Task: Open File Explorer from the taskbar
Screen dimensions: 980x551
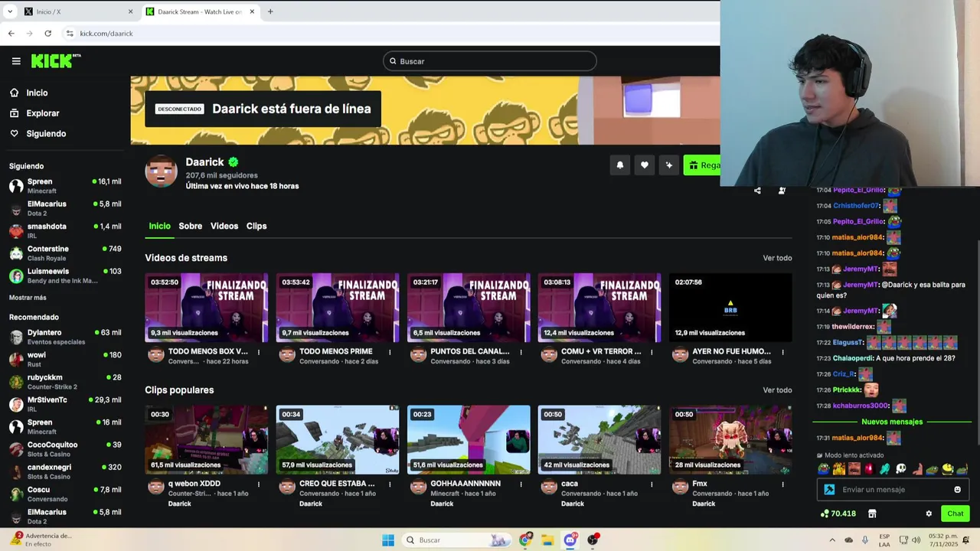Action: pyautogui.click(x=547, y=540)
